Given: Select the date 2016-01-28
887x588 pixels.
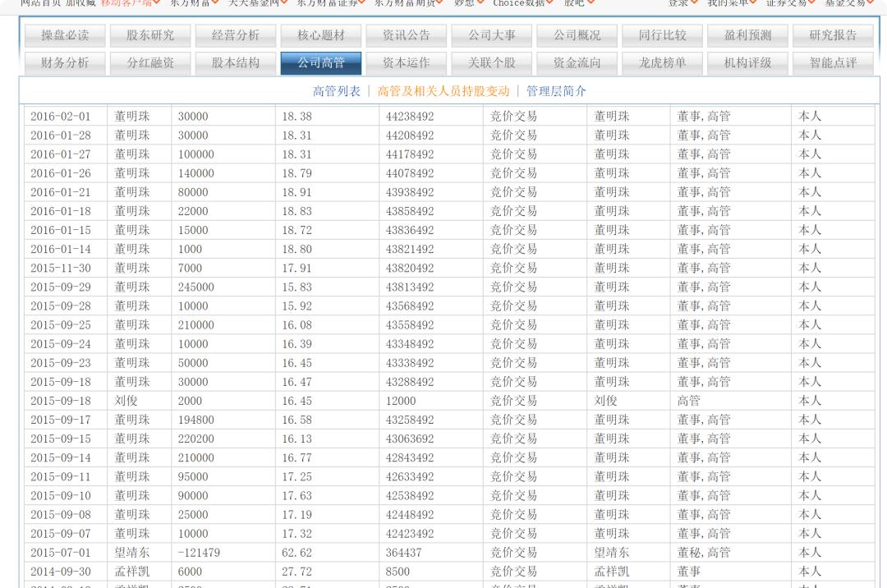Looking at the screenshot, I should 61,136.
